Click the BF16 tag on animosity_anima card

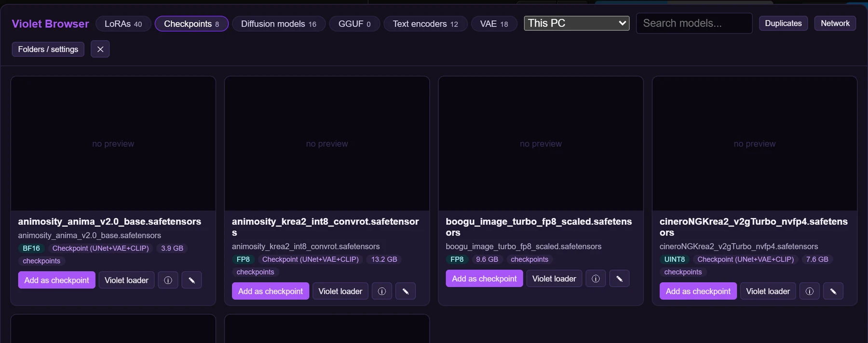coord(31,249)
